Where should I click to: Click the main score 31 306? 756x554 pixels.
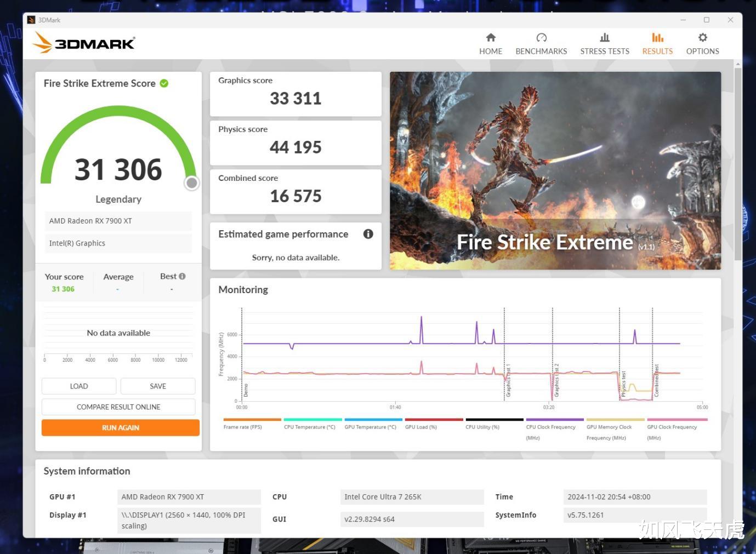(118, 170)
